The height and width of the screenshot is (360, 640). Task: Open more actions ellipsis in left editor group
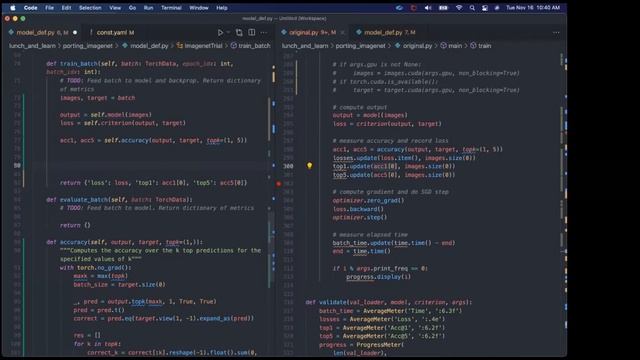click(x=264, y=32)
